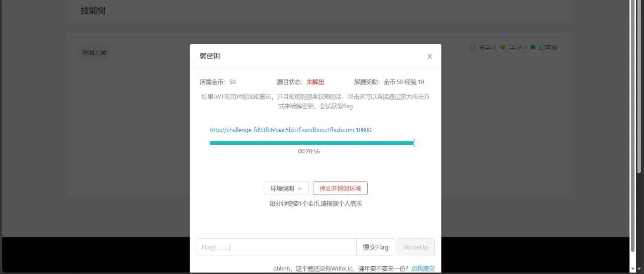Click the WriteUp button
The height and width of the screenshot is (274, 644).
416,247
